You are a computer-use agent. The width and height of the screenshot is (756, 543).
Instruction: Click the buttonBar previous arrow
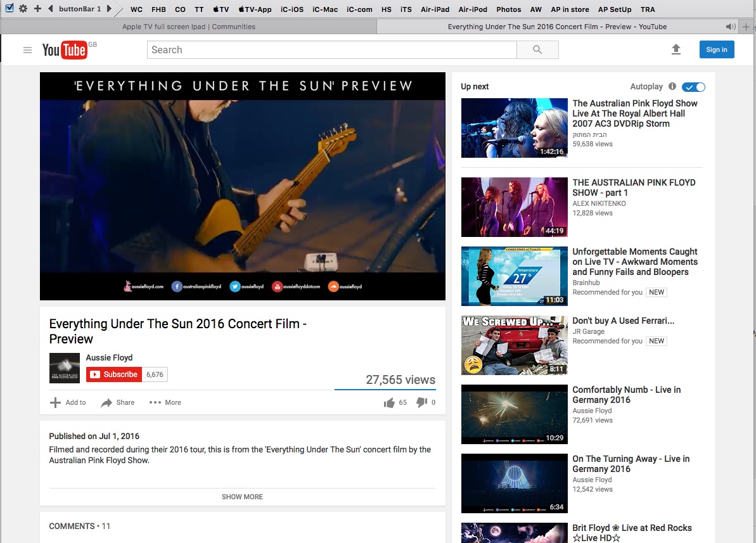tap(51, 9)
